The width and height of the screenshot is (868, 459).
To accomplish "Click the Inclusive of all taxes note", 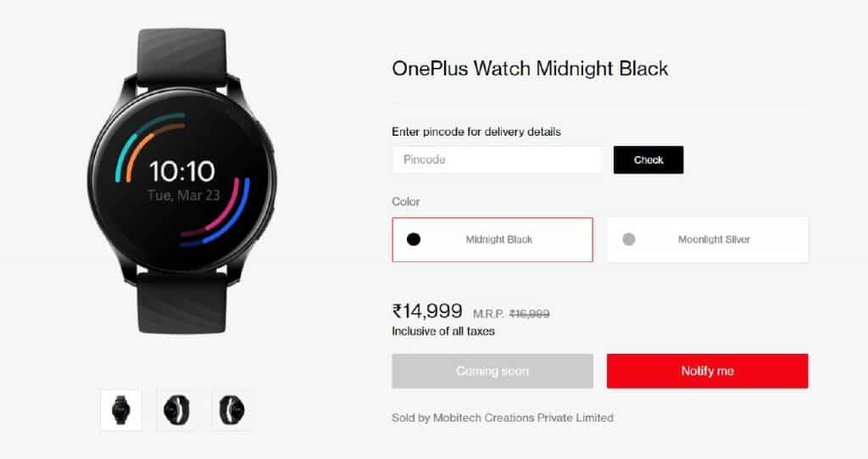I will 443,331.
